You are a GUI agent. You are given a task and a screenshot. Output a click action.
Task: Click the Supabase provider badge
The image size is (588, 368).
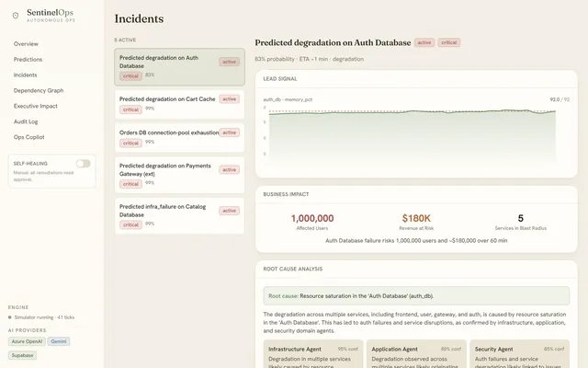(x=22, y=355)
